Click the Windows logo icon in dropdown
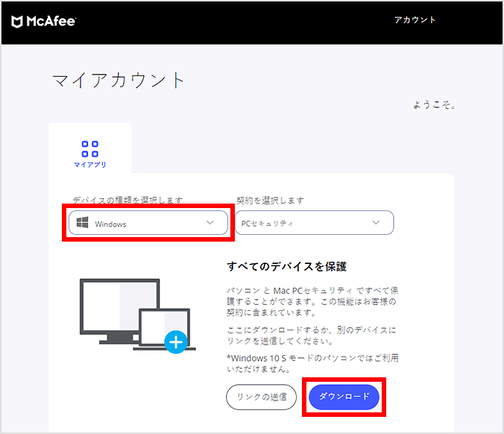Viewport: 504px width, 434px height. 82,222
